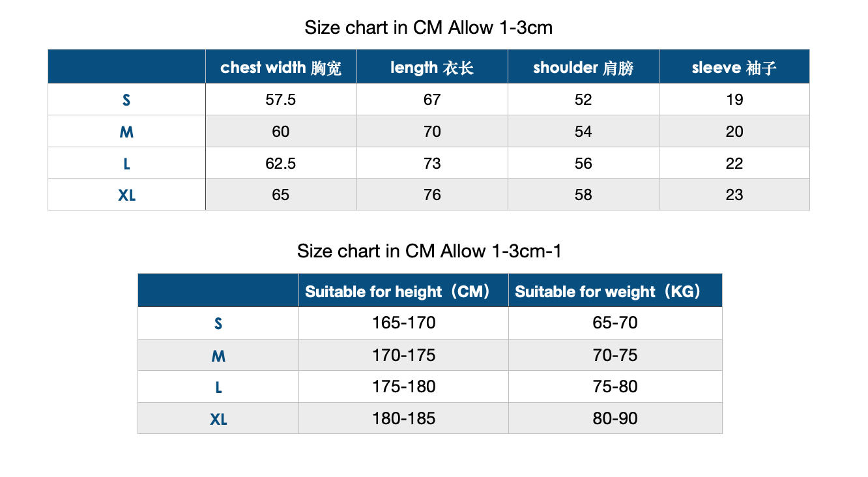Screen dimensions: 868x477
Task: Select the 76 length cell for XL
Action: 432,195
